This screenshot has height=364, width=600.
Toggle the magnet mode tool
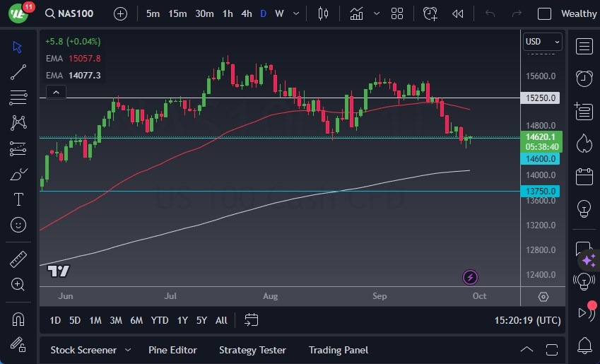[x=18, y=319]
